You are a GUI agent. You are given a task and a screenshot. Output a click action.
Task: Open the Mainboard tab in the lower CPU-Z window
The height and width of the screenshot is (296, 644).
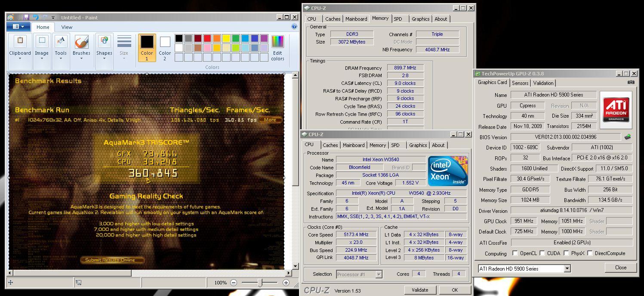pos(354,145)
